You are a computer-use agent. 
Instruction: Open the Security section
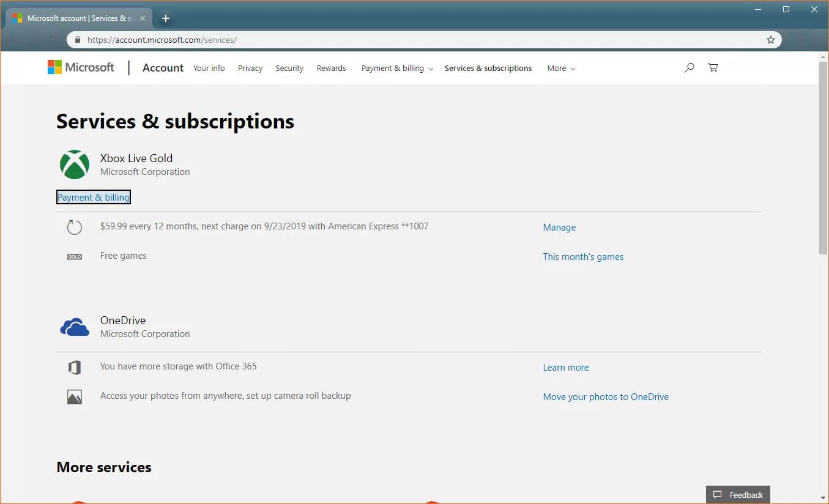289,69
